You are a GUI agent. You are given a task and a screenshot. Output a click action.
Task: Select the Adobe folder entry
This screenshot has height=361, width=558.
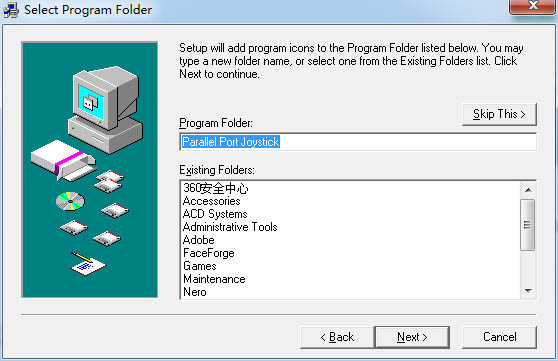coord(199,240)
